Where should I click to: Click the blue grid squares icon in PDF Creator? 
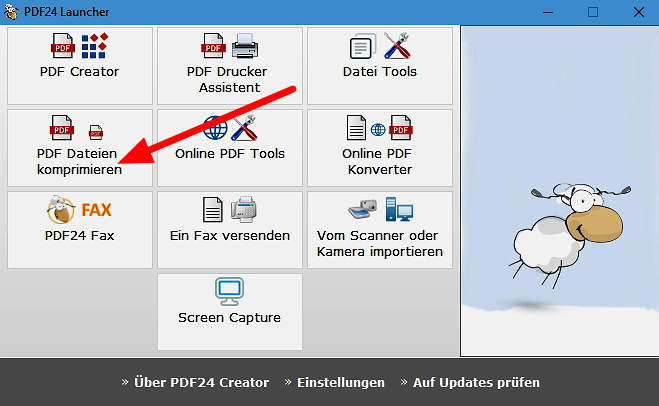coord(95,46)
